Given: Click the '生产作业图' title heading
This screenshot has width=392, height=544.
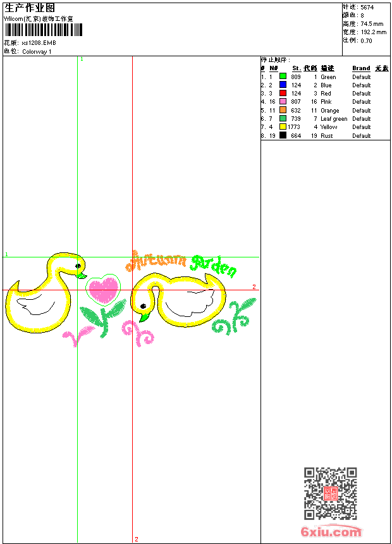Looking at the screenshot, I should point(30,8).
